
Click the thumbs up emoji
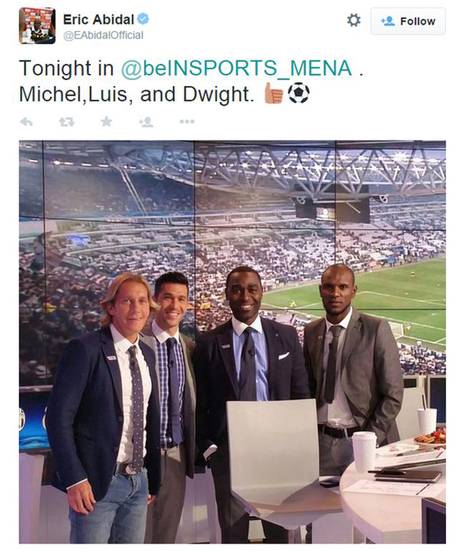274,93
